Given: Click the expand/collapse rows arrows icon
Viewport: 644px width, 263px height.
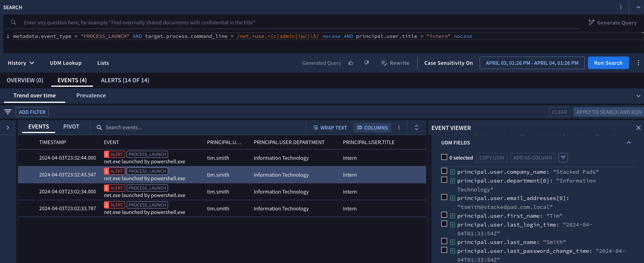Looking at the screenshot, I should (416, 128).
